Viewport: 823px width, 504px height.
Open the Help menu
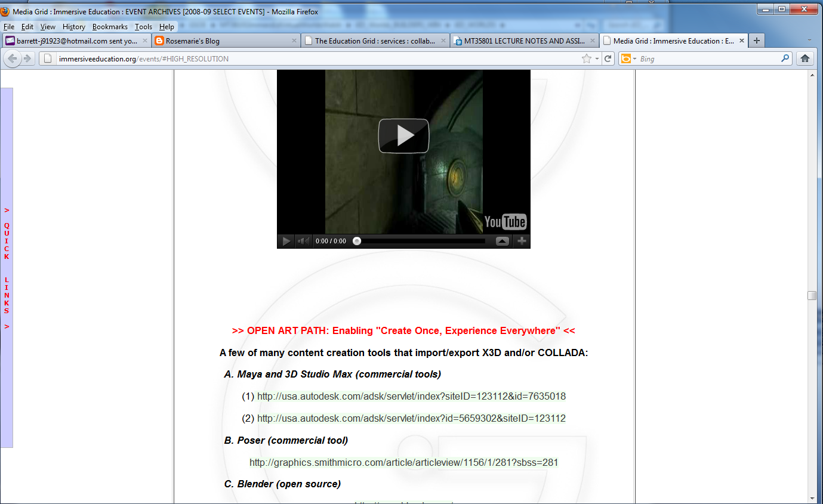167,27
